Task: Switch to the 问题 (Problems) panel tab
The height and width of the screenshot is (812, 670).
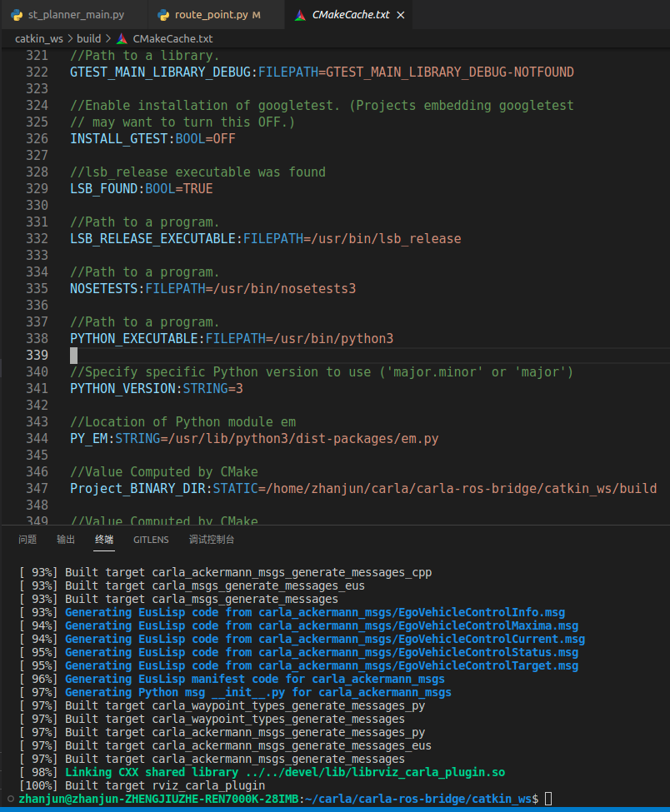Action: click(x=27, y=540)
